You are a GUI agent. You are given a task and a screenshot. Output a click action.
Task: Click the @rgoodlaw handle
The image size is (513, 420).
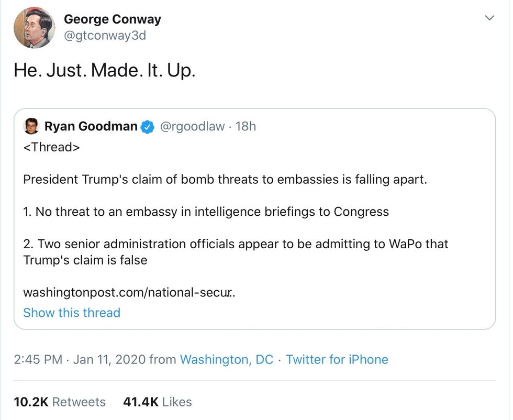pos(192,126)
